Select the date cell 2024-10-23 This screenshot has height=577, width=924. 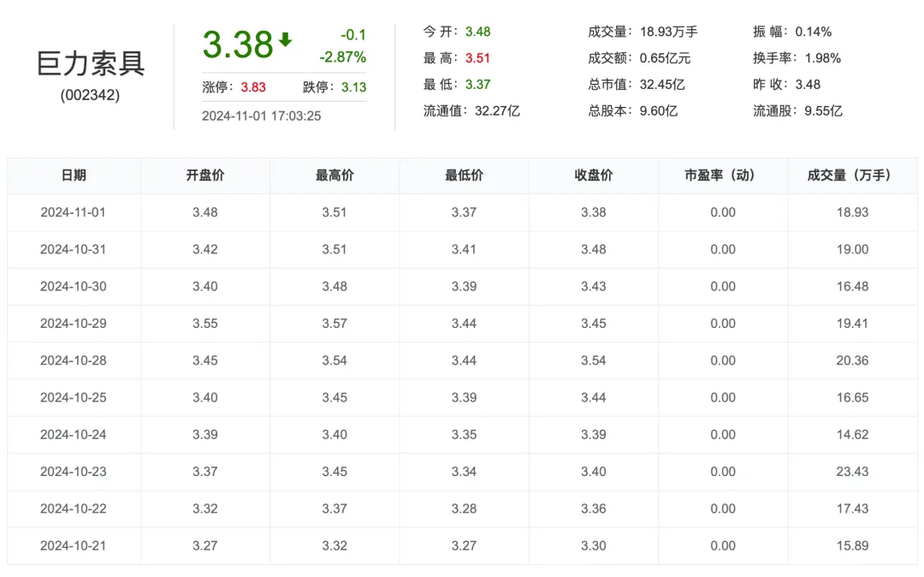[x=73, y=472]
